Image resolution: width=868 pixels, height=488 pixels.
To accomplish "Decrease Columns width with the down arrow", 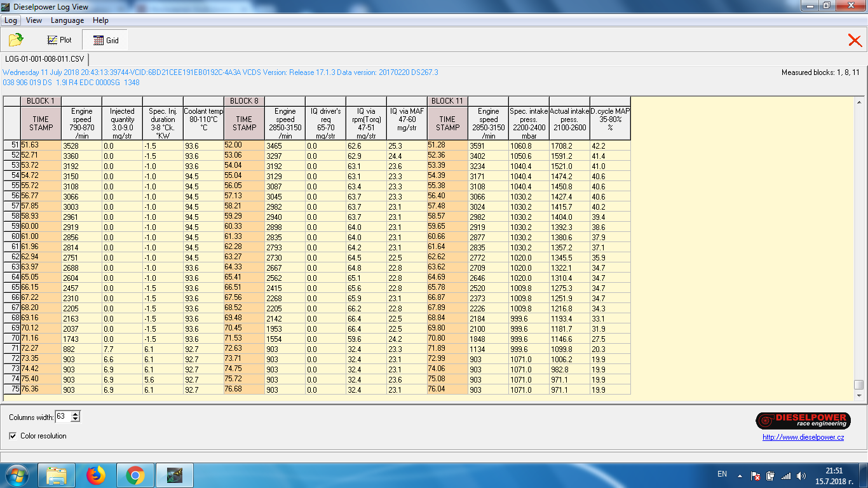I will (x=76, y=419).
